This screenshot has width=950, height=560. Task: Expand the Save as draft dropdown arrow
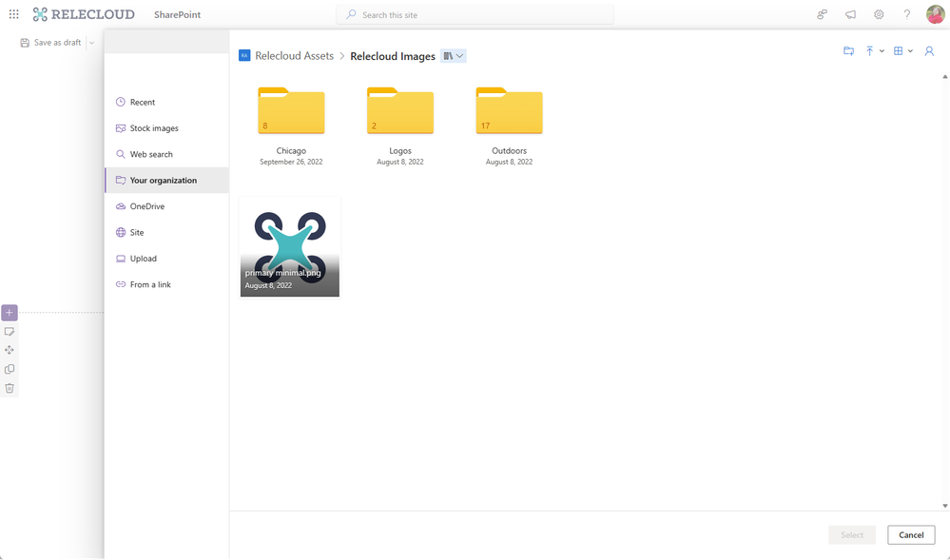[92, 43]
